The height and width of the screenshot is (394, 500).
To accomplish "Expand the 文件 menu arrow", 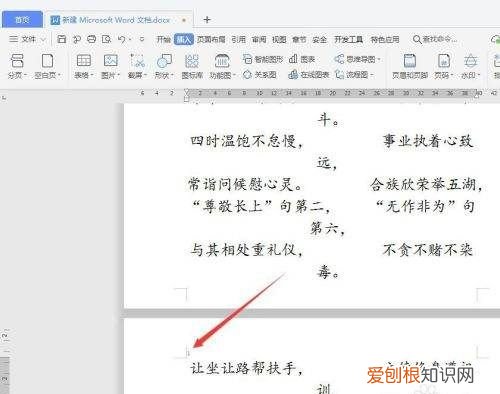I will (x=43, y=40).
